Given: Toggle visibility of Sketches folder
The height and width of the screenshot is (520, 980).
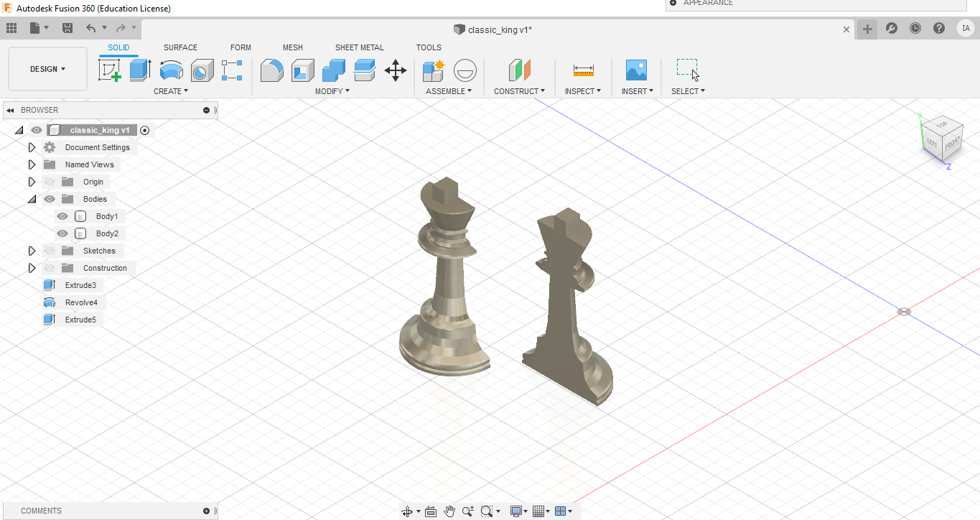Looking at the screenshot, I should click(50, 251).
